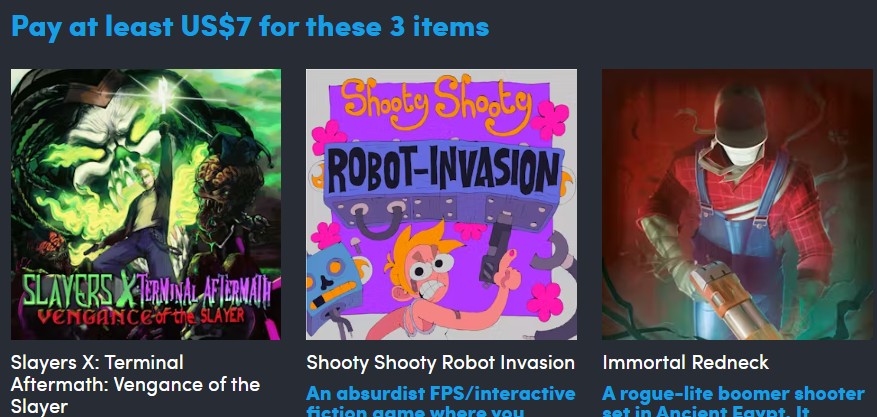Click the Pay at least US$7 heading
The height and width of the screenshot is (417, 877).
[250, 26]
